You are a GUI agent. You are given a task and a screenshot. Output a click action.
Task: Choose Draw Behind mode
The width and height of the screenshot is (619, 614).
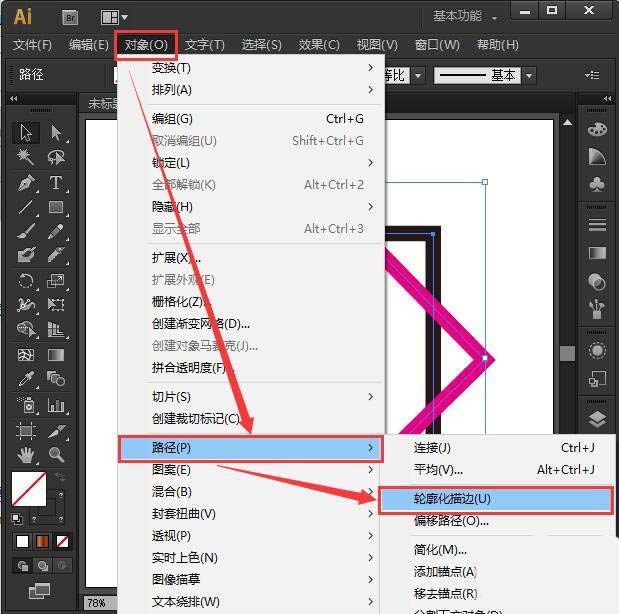click(43, 566)
